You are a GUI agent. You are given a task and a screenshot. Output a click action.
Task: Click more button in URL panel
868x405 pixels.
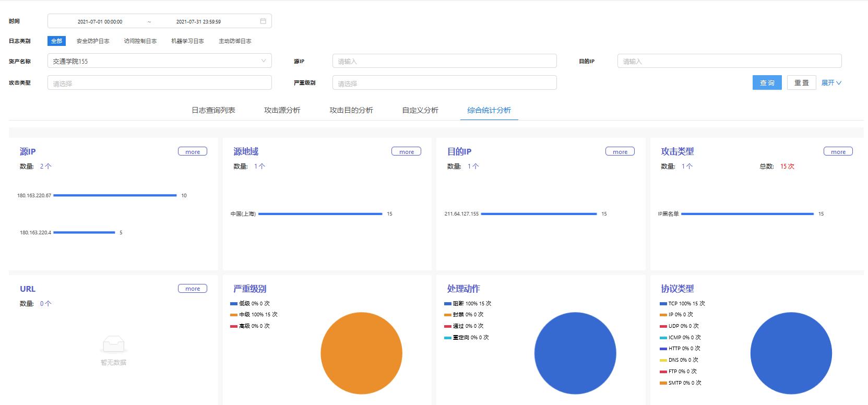point(193,289)
